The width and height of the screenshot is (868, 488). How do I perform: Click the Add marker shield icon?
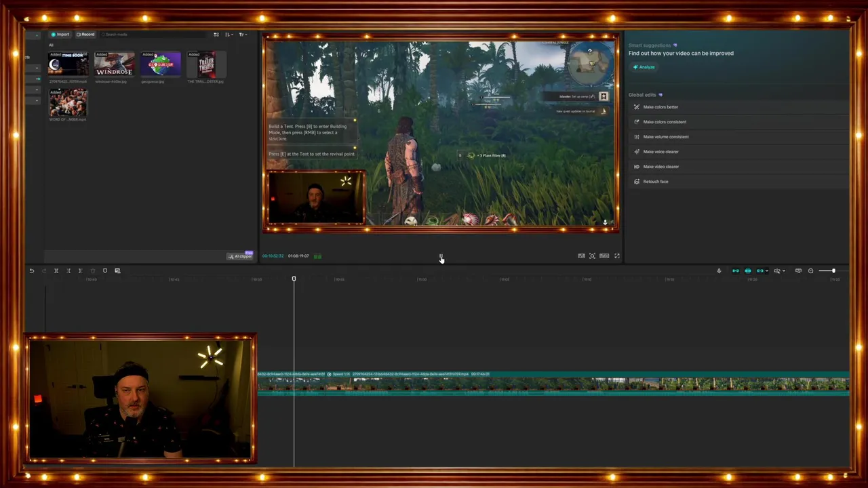click(x=105, y=271)
